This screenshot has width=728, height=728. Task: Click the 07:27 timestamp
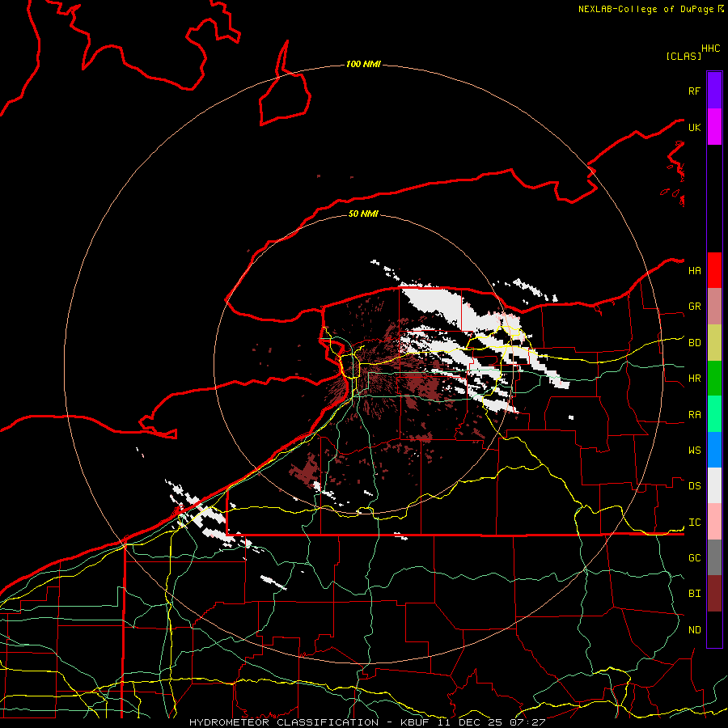(527, 722)
